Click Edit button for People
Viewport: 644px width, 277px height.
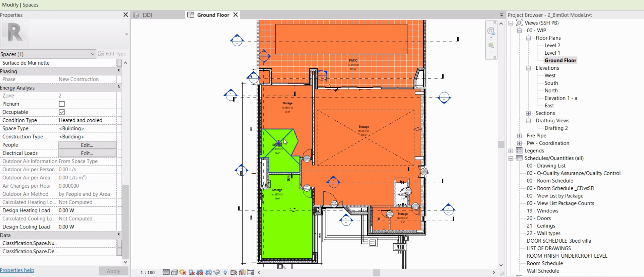[87, 145]
